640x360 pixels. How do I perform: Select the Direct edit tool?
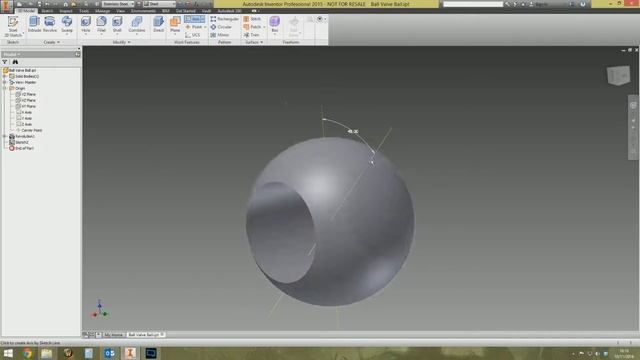[158, 25]
